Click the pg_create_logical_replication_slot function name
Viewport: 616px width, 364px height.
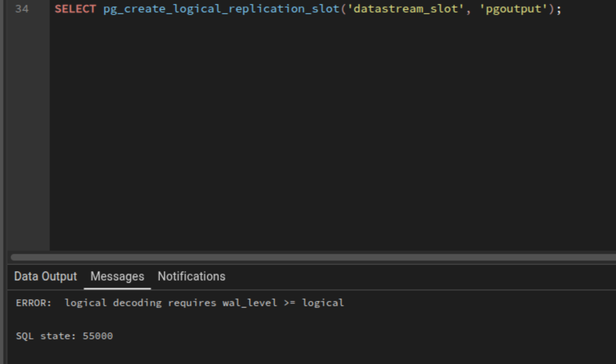pos(221,9)
